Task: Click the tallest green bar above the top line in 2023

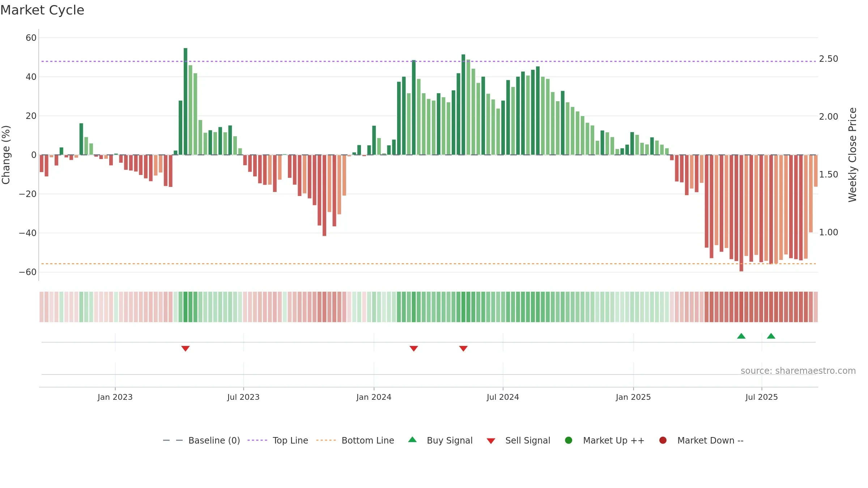Action: point(186,102)
